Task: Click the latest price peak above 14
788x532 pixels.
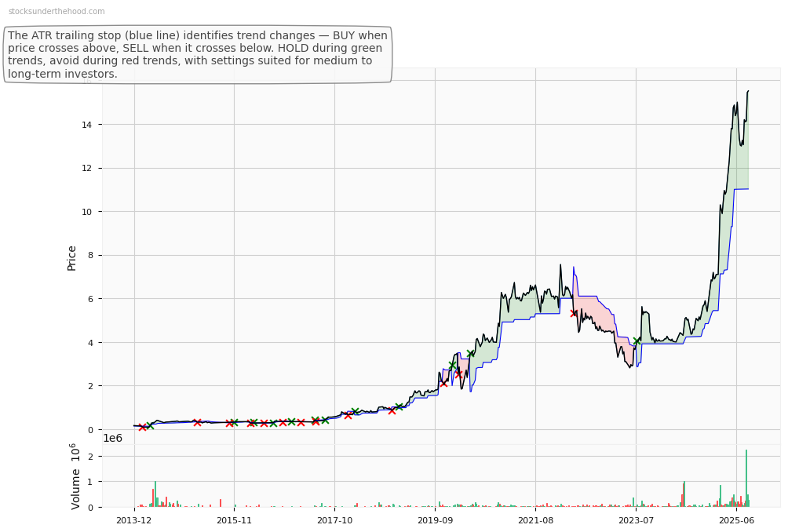Action: (748, 91)
